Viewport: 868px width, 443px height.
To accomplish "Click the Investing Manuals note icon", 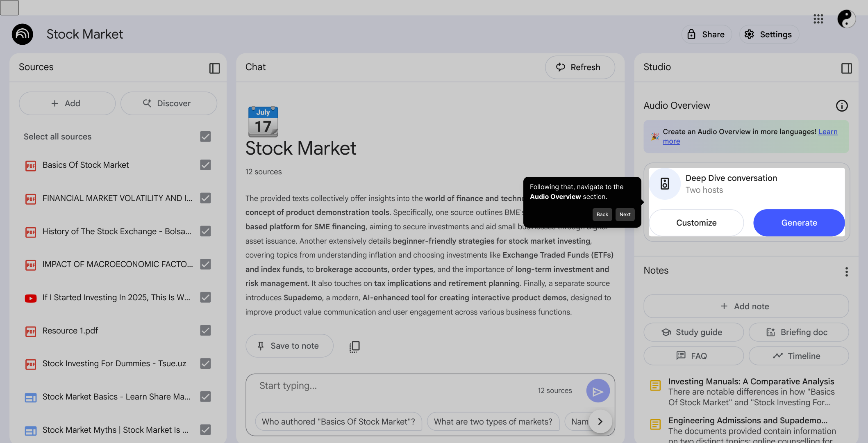I will click(655, 386).
